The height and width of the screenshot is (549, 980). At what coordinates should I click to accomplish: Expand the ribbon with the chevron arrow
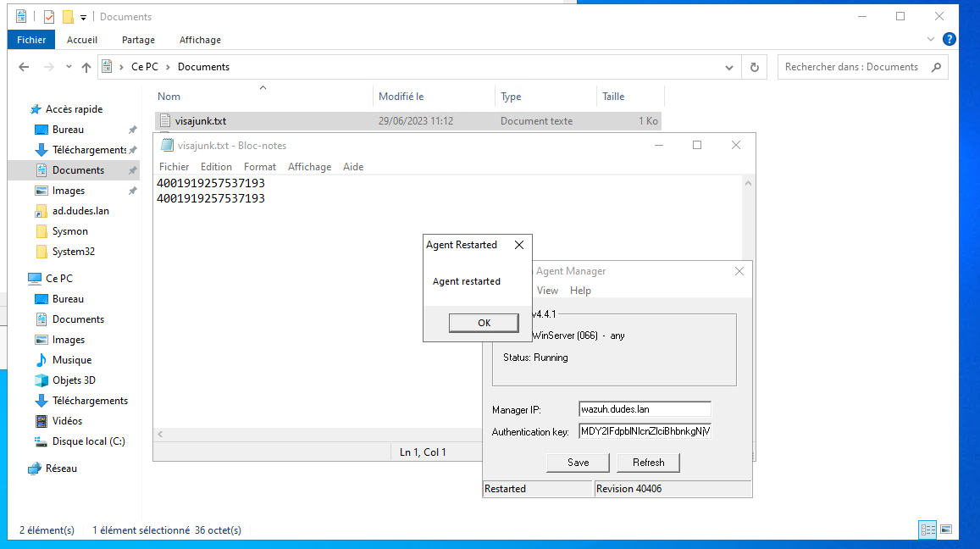click(931, 40)
